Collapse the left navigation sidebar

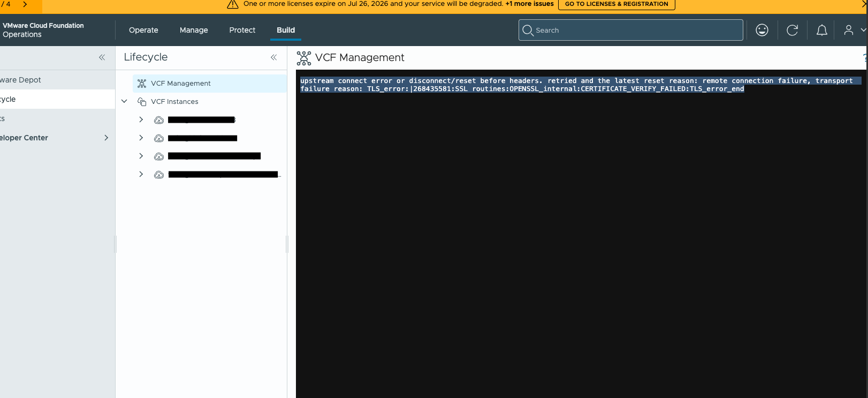(x=102, y=57)
